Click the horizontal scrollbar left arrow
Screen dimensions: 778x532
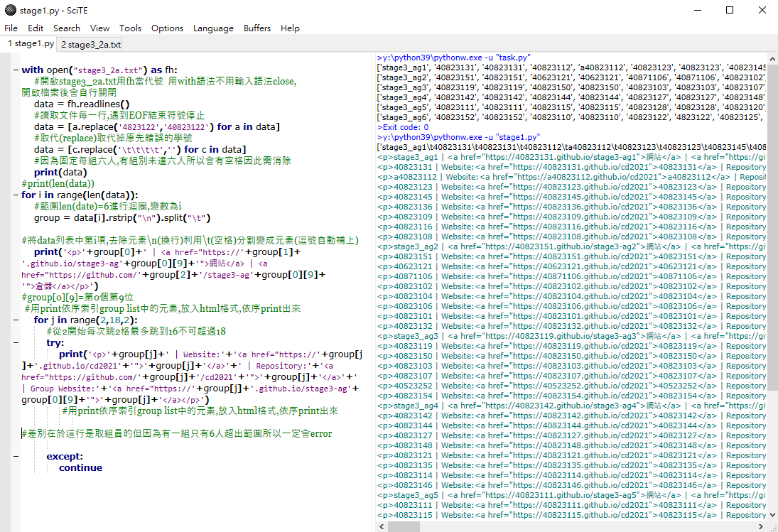click(x=382, y=526)
